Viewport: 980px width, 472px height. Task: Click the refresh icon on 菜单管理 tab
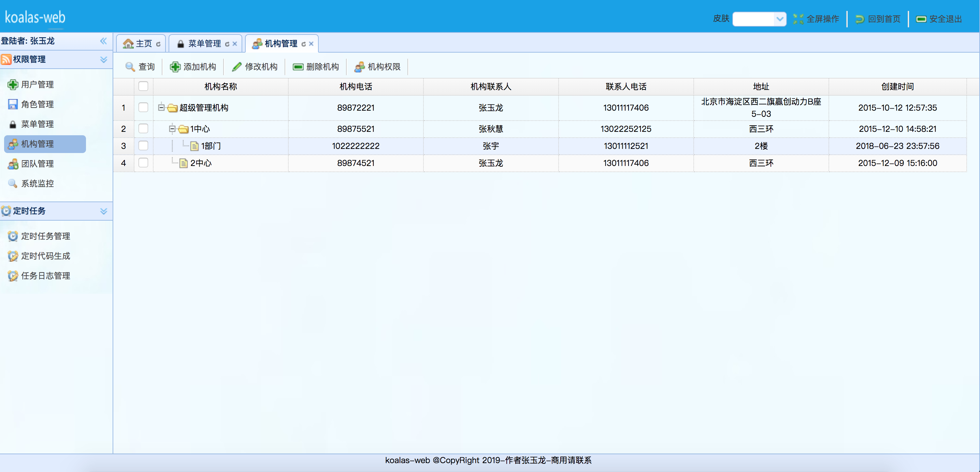[227, 44]
